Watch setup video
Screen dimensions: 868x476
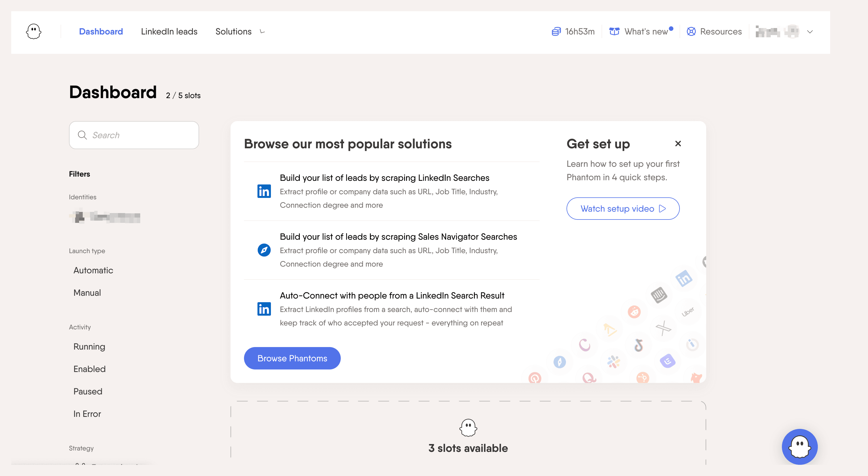[x=623, y=209]
